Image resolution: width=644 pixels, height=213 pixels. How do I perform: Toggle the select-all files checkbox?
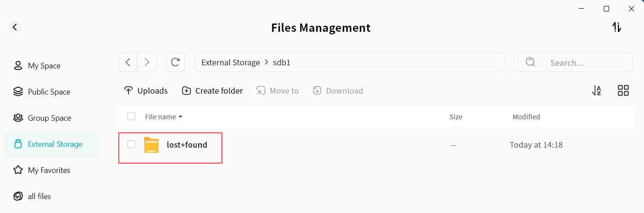(131, 116)
